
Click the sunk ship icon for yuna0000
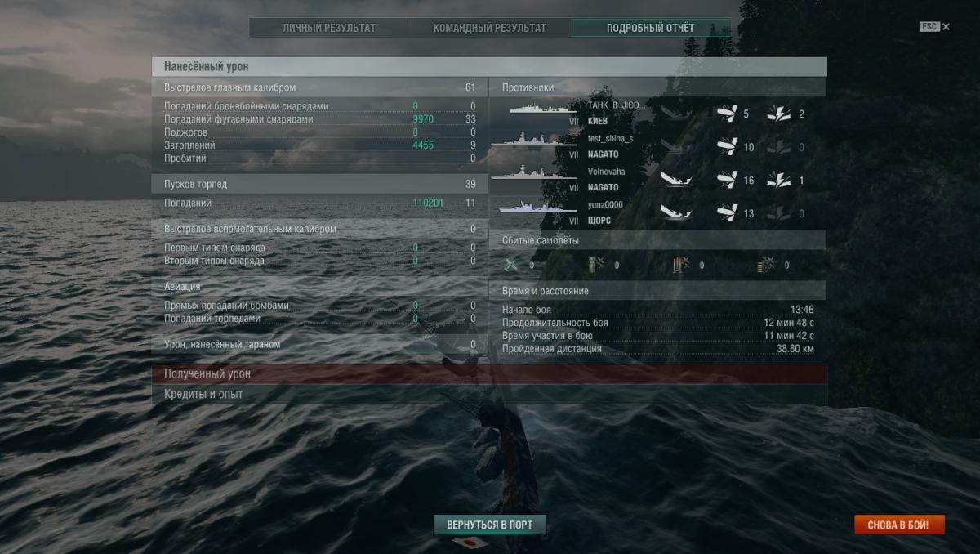pos(676,212)
